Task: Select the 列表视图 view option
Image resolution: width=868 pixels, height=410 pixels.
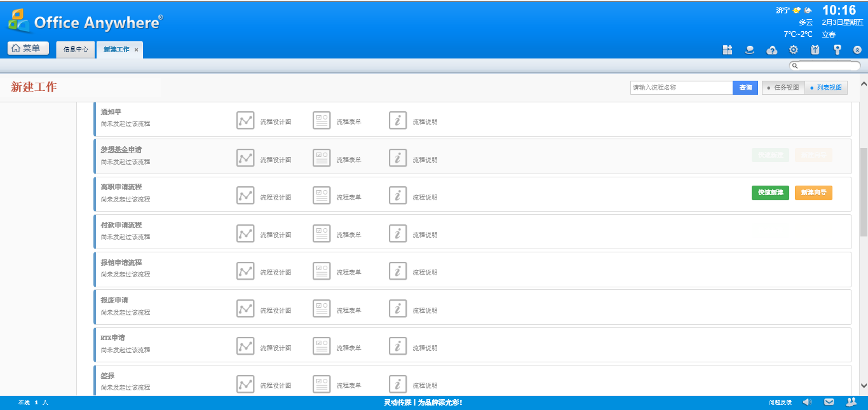Action: pyautogui.click(x=826, y=88)
